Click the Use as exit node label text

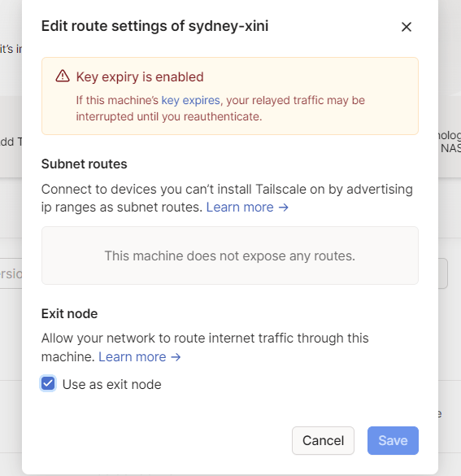[111, 384]
